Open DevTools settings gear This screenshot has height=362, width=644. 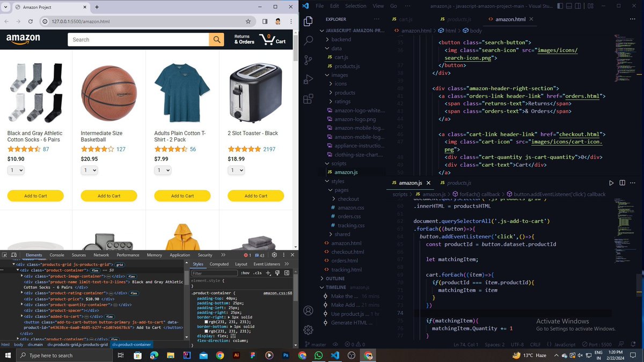[274, 255]
